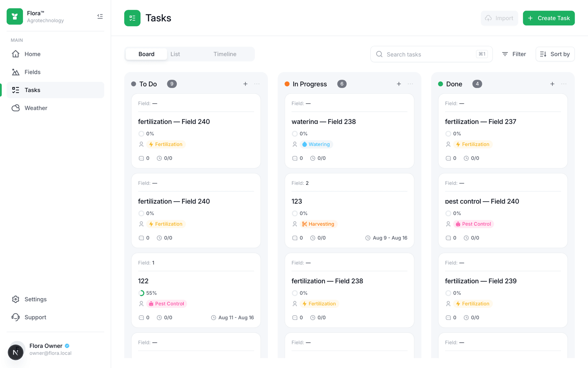The height and width of the screenshot is (368, 588).
Task: Click the 55% progress ring on task 122
Action: tap(141, 293)
